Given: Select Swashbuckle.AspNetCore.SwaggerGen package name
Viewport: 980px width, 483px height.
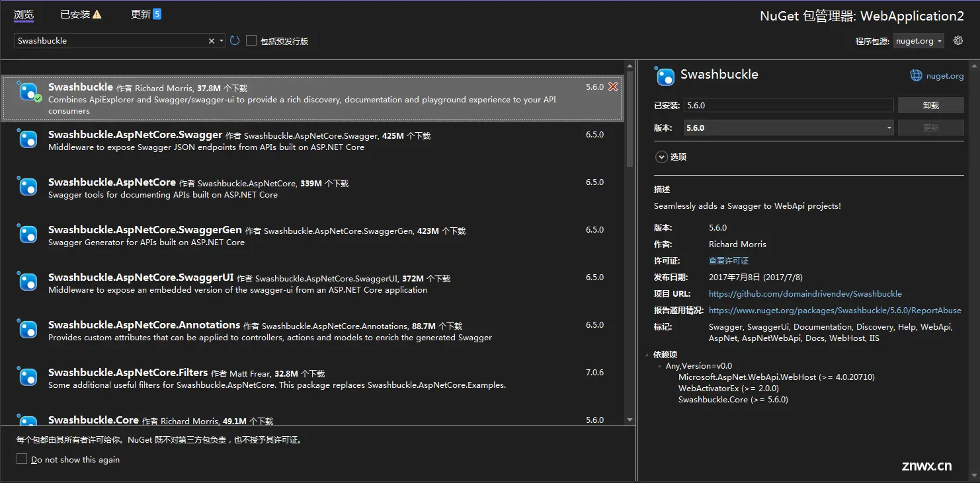Looking at the screenshot, I should 145,230.
